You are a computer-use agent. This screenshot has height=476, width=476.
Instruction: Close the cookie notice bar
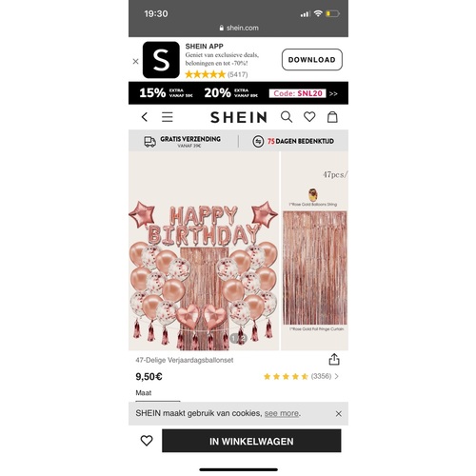point(339,413)
